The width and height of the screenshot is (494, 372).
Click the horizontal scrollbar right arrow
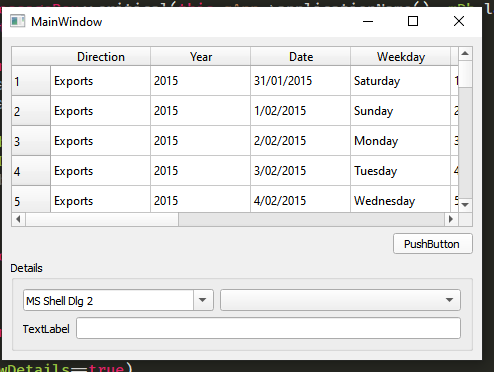(x=451, y=219)
